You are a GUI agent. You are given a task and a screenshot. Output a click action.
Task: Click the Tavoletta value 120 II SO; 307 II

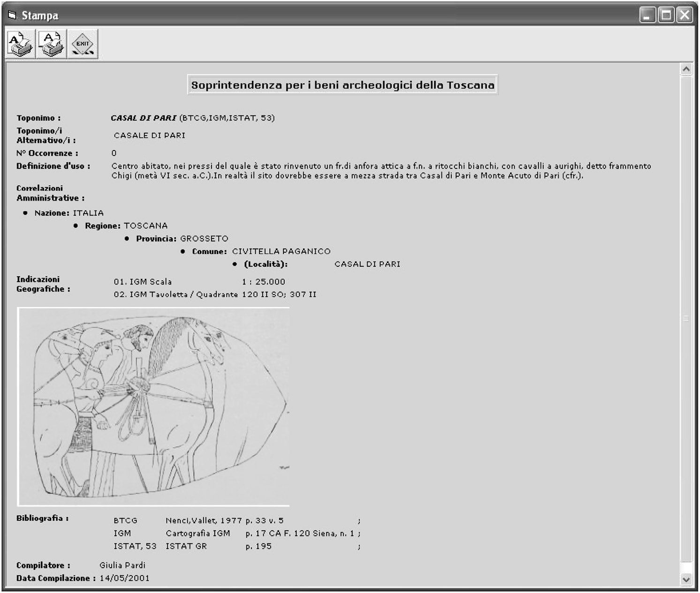click(x=279, y=294)
